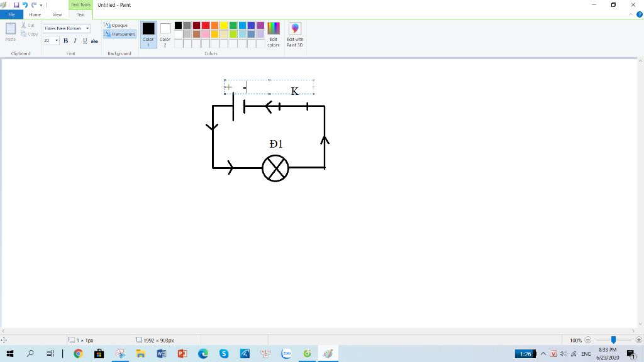The width and height of the screenshot is (644, 362).
Task: Open the File menu
Action: (11, 15)
